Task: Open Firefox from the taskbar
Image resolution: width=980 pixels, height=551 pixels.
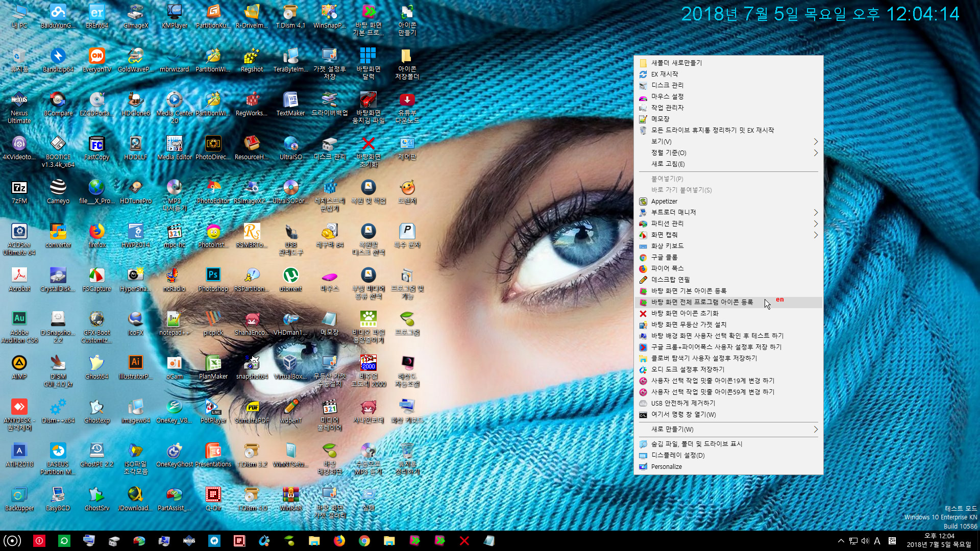Action: 339,541
